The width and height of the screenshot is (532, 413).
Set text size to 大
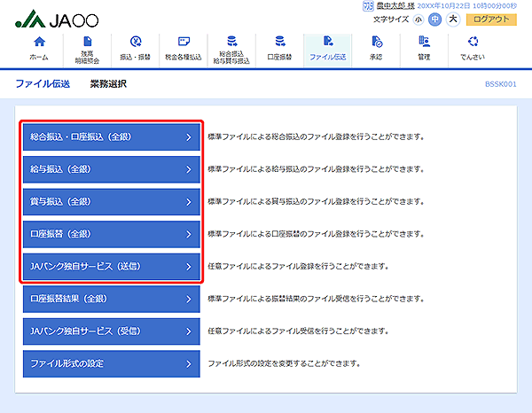[453, 19]
